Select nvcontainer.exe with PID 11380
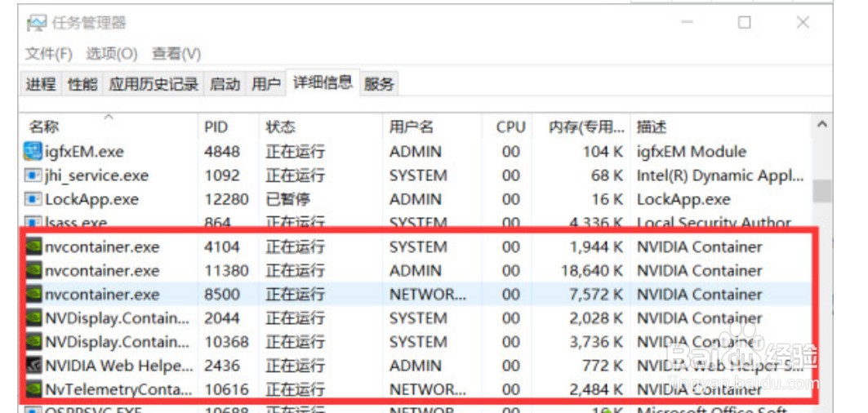 [x=102, y=271]
